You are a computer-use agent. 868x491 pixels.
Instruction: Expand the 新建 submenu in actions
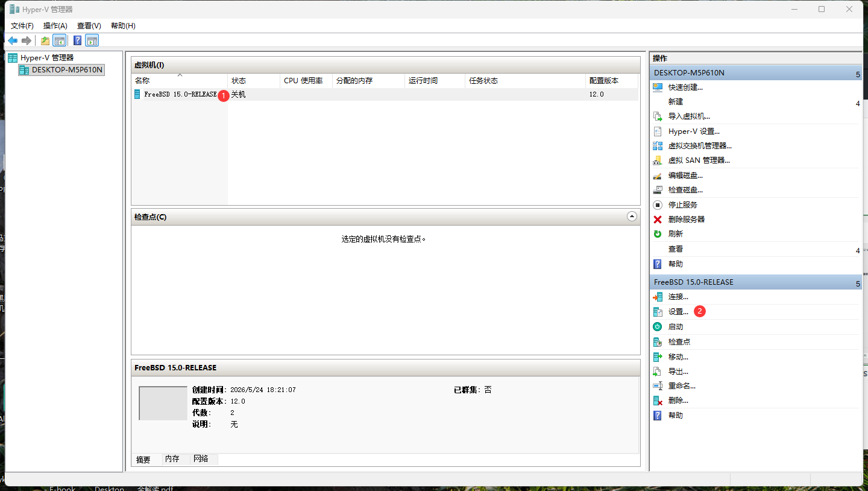[x=858, y=103]
